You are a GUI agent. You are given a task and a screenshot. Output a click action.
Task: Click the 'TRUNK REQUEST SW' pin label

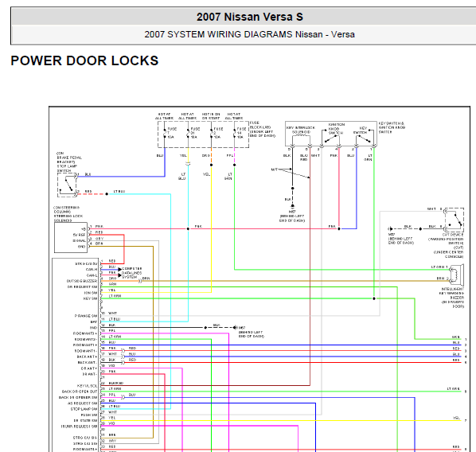(79, 427)
